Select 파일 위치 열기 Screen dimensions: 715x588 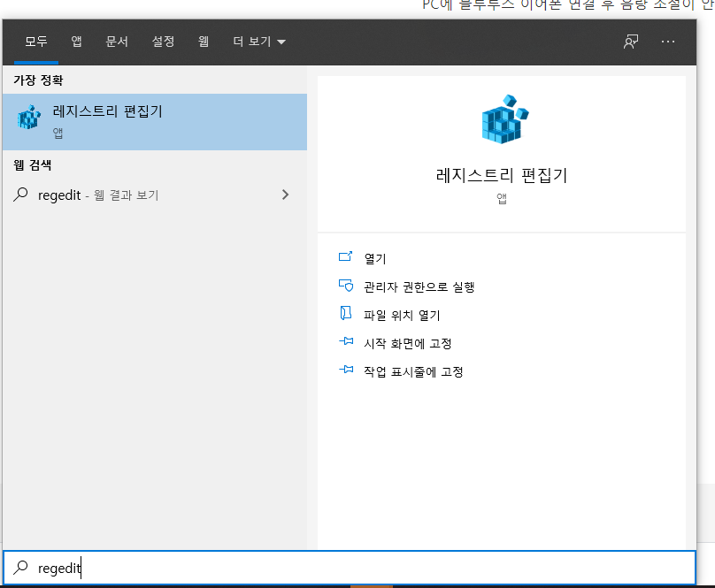point(402,315)
